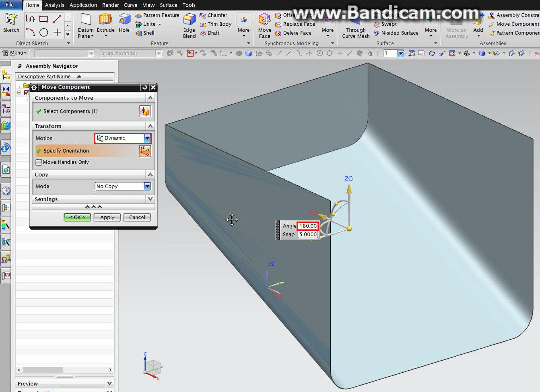Screen dimensions: 540x392
Task: Create a Hole feature
Action: pos(124,23)
